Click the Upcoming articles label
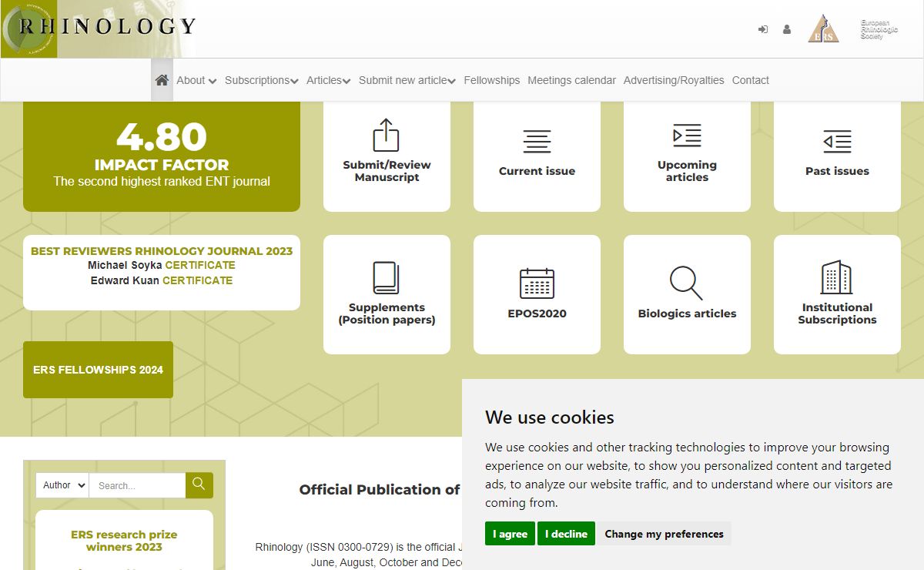 click(687, 171)
